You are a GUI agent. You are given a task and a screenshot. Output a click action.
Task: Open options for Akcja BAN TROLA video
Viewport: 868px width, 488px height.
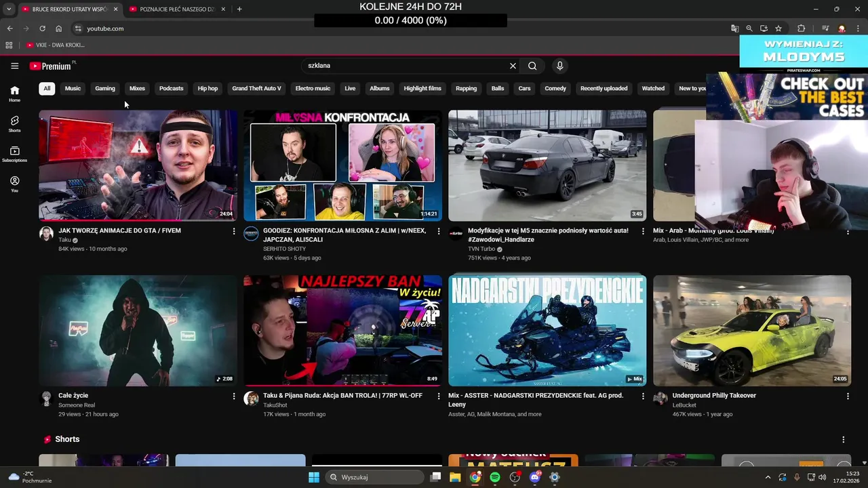coord(439,396)
